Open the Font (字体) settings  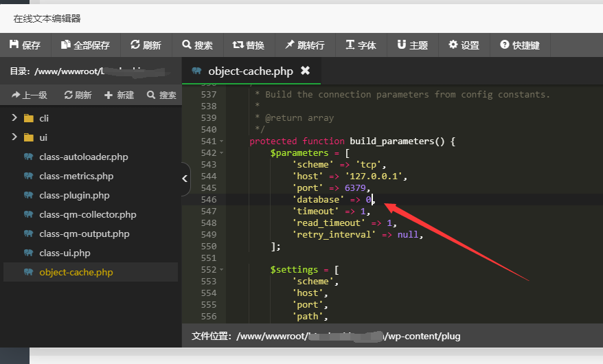click(x=361, y=45)
